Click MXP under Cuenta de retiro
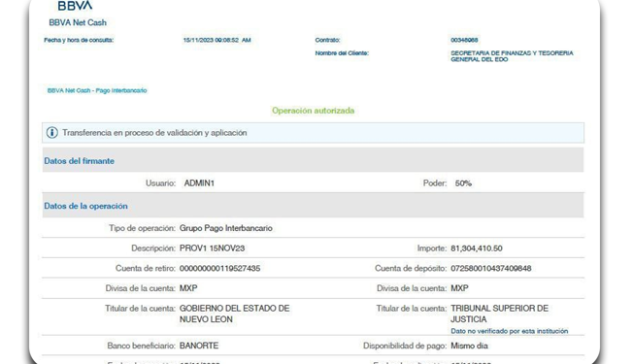The image size is (633, 364). (188, 288)
